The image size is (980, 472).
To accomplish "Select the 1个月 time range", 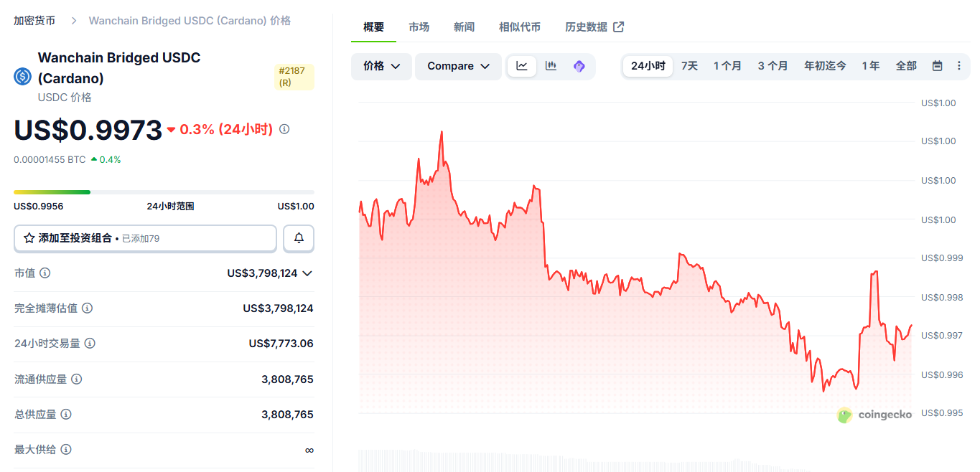I will [x=727, y=66].
